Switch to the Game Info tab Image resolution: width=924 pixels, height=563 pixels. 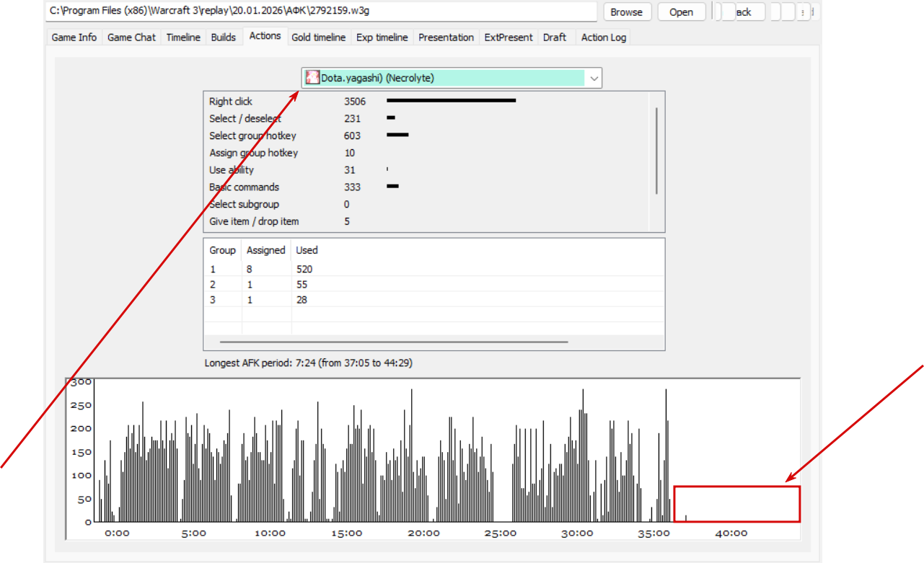[x=74, y=37]
